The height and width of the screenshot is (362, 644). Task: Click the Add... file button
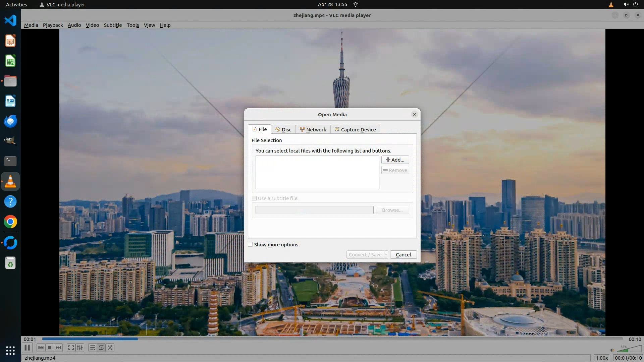coord(395,160)
